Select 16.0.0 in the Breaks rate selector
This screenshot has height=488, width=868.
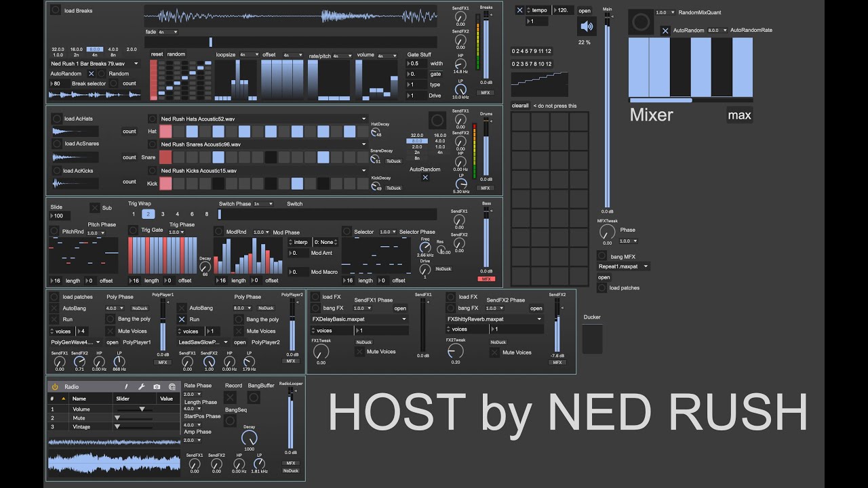[77, 49]
